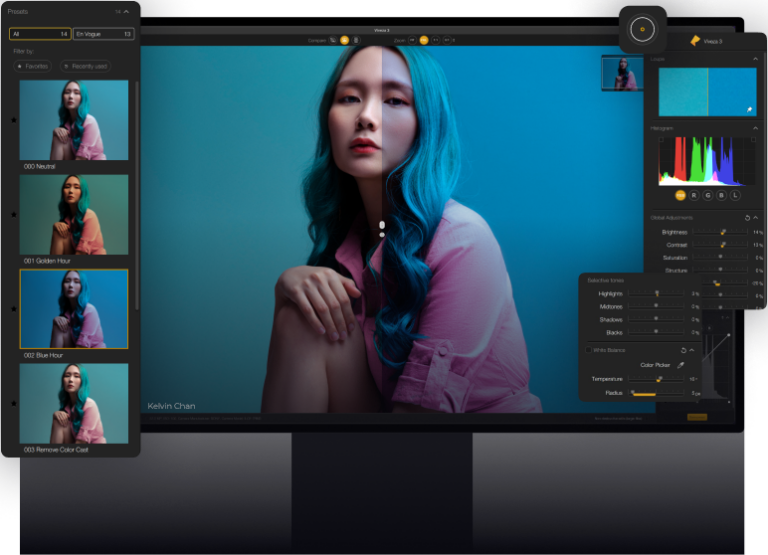Pin the loupe preview position
The image size is (768, 555).
coord(748,109)
